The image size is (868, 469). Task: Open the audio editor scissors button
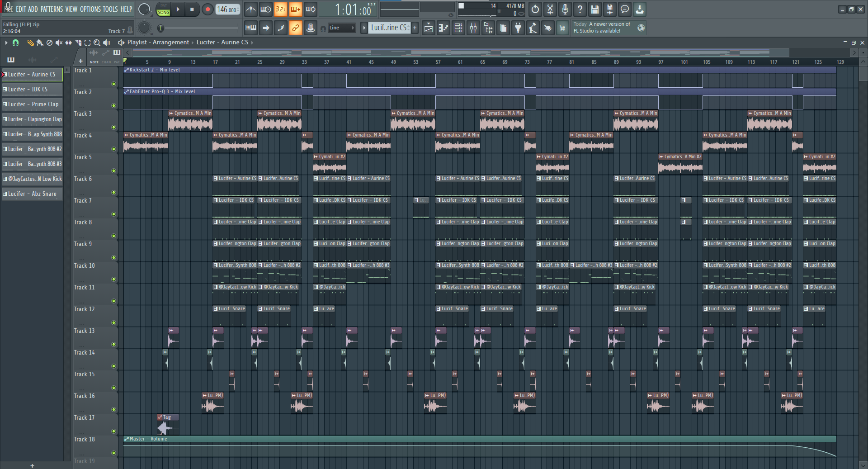(x=550, y=9)
